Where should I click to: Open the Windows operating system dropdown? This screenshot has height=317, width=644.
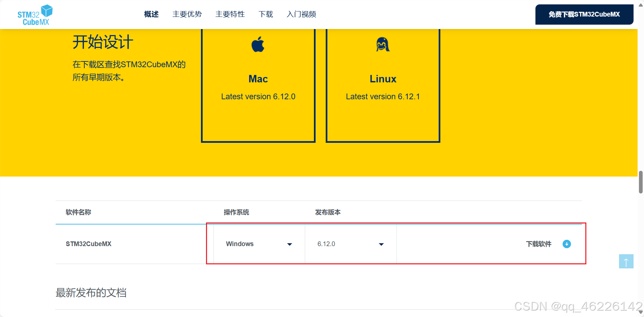259,244
